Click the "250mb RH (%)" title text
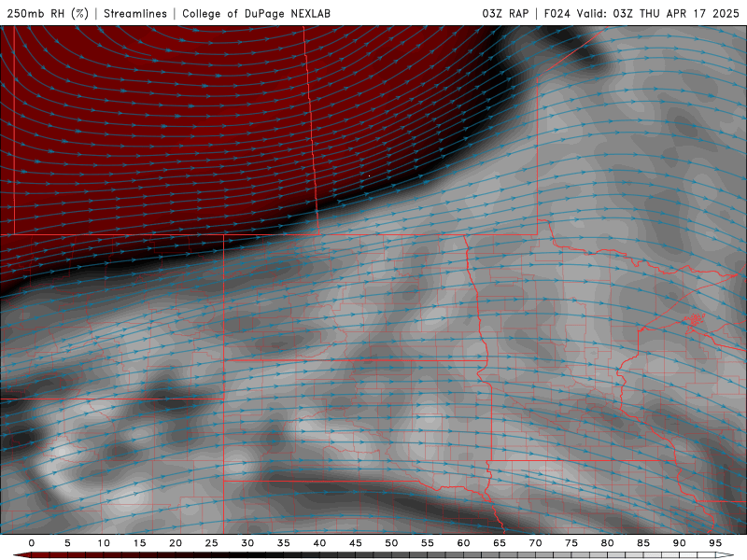 (x=49, y=13)
